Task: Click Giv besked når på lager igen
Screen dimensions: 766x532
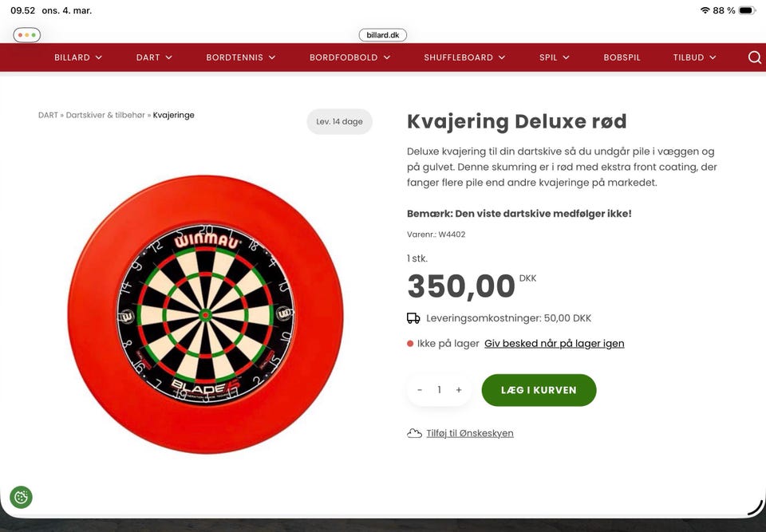Action: pyautogui.click(x=555, y=344)
